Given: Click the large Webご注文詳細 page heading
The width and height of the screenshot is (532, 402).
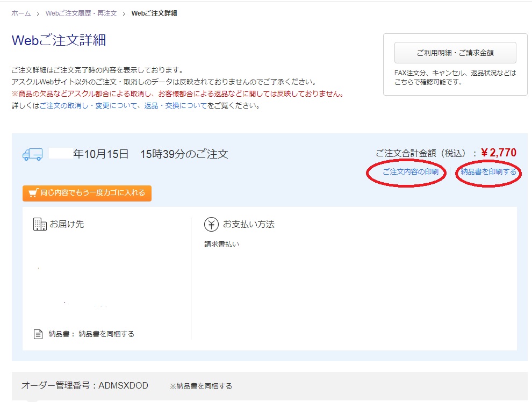Looking at the screenshot, I should pos(59,41).
